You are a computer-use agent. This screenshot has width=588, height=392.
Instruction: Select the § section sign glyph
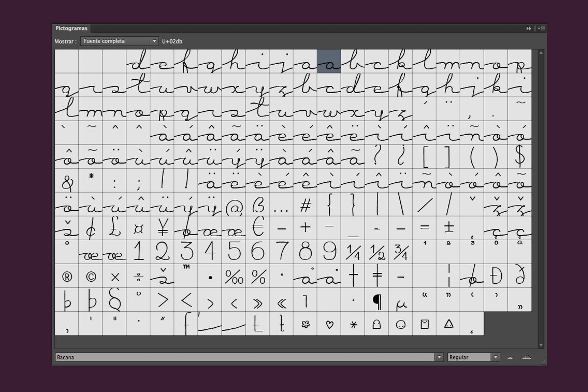click(x=115, y=300)
